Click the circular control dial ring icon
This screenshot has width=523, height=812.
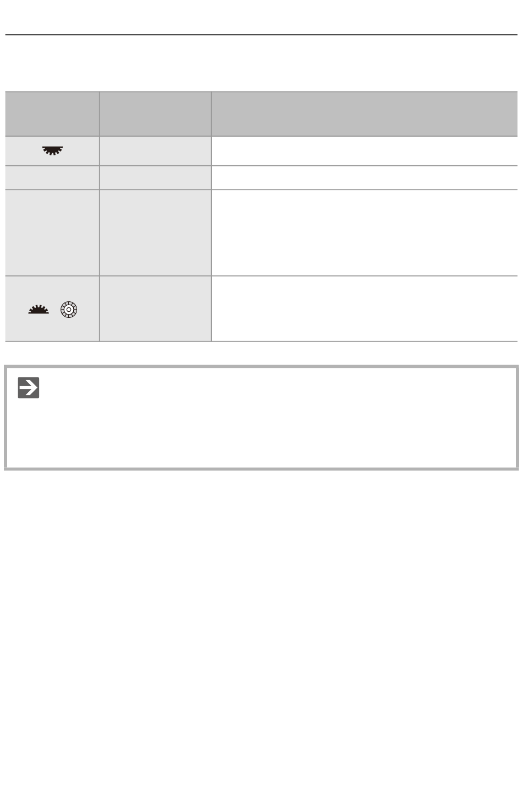click(69, 310)
